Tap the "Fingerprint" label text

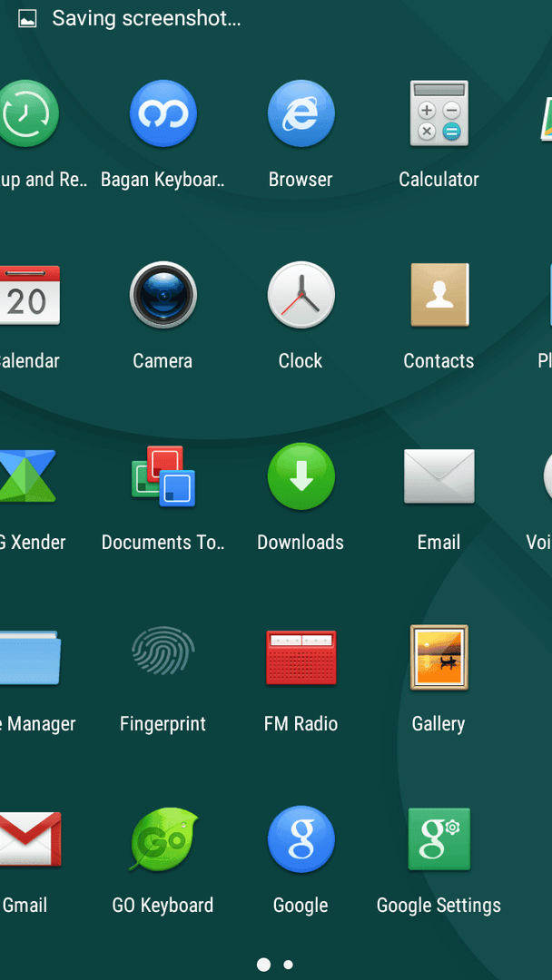(163, 724)
